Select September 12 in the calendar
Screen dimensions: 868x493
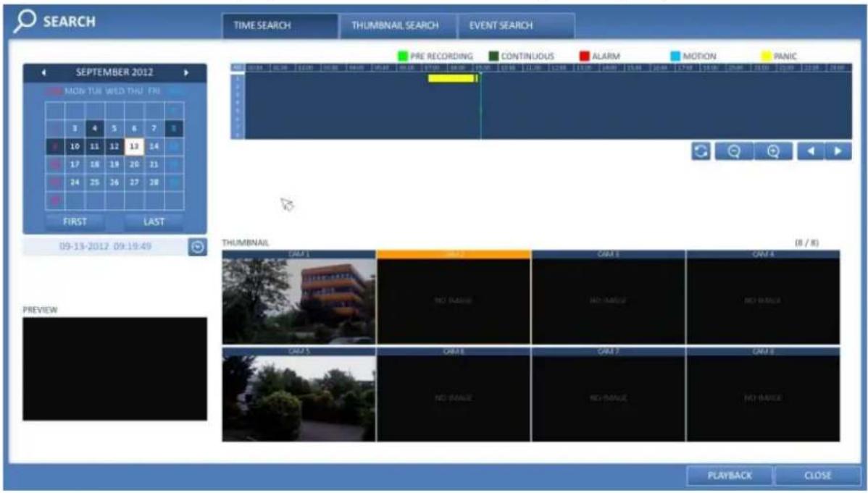pos(114,147)
